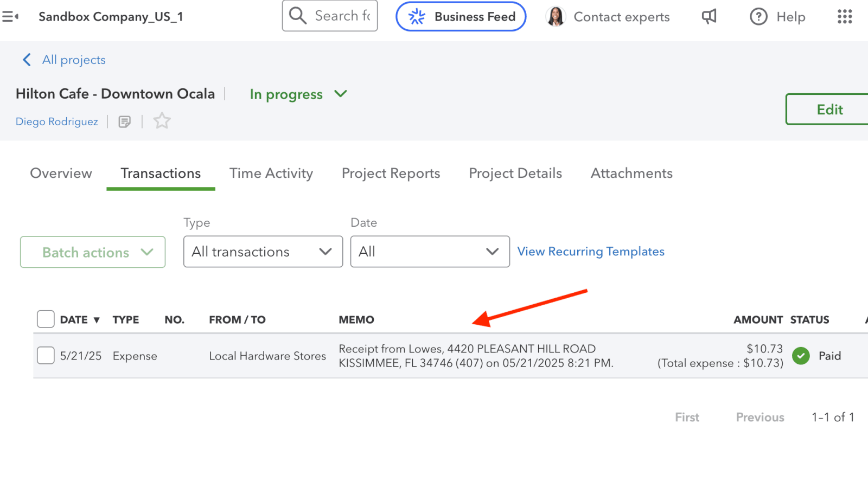The image size is (868, 488).
Task: Switch to the Overview tab
Action: click(61, 174)
